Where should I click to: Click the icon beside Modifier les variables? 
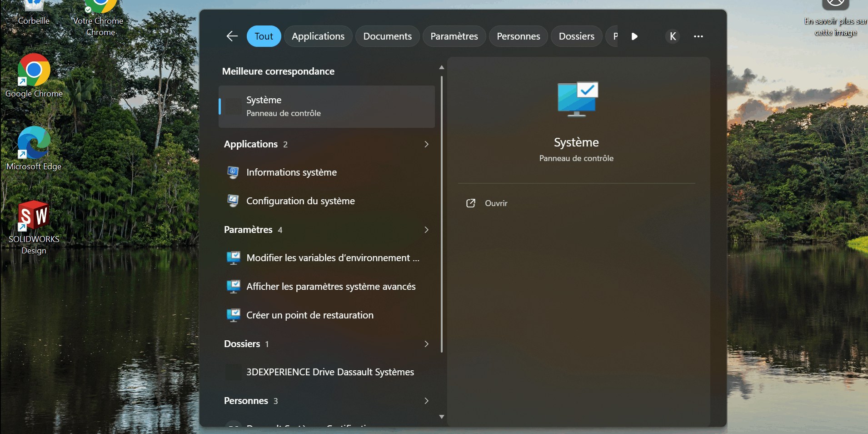pyautogui.click(x=234, y=258)
